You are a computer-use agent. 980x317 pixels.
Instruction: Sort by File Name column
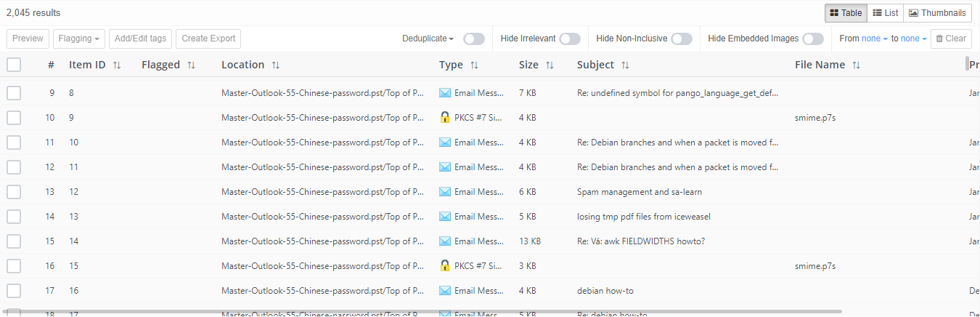[x=856, y=65]
